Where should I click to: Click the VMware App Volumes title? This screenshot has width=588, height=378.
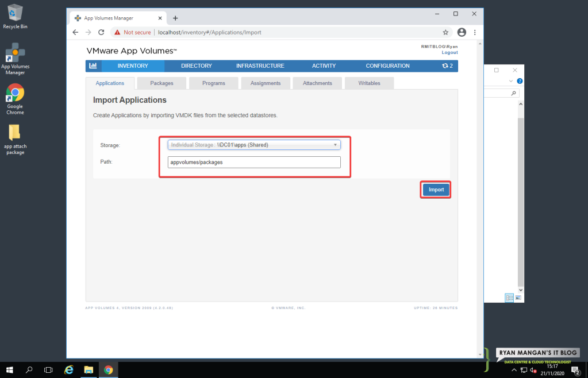tap(132, 51)
